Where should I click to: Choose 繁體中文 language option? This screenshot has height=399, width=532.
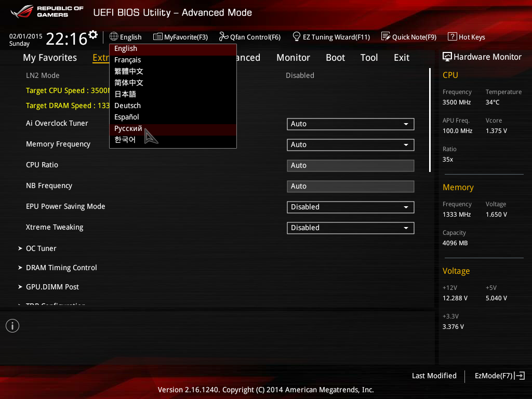tap(172, 71)
